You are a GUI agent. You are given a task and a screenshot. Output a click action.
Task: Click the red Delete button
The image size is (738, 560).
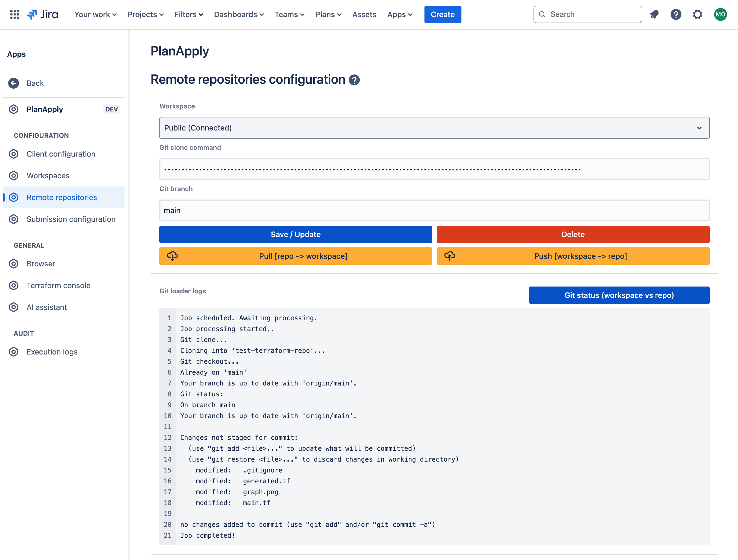point(573,234)
